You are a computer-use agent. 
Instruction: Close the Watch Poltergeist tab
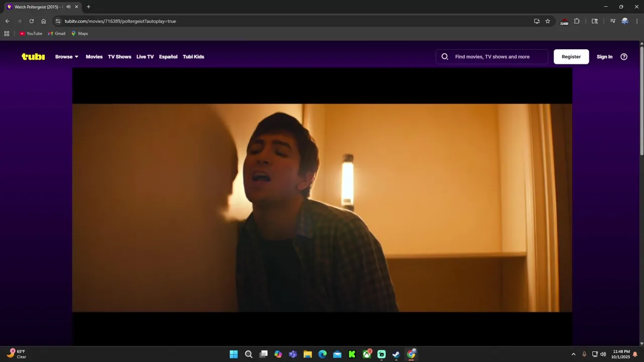pyautogui.click(x=76, y=7)
